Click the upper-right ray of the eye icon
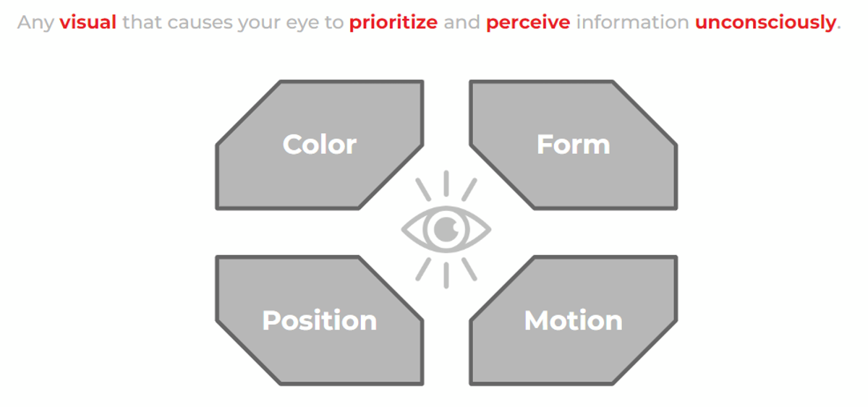 (x=469, y=189)
